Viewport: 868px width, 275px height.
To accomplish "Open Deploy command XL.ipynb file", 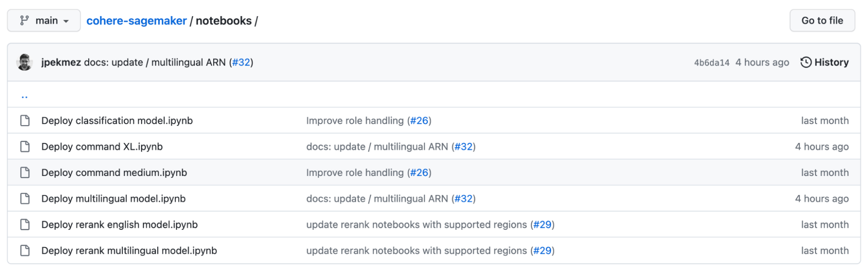I will click(102, 147).
